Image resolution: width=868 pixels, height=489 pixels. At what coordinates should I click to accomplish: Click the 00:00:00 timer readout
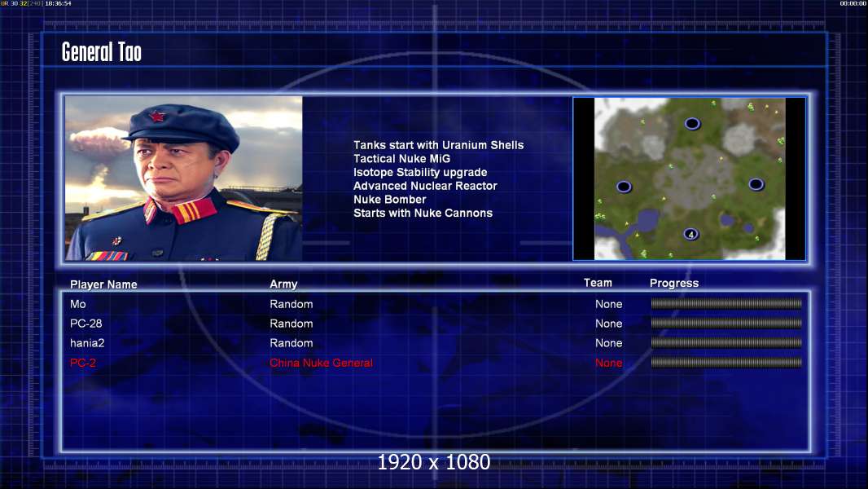pyautogui.click(x=853, y=3)
